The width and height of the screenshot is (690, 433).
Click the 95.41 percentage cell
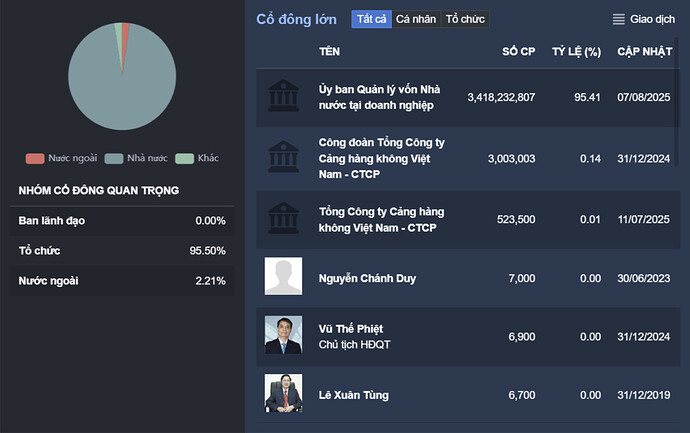tap(587, 97)
